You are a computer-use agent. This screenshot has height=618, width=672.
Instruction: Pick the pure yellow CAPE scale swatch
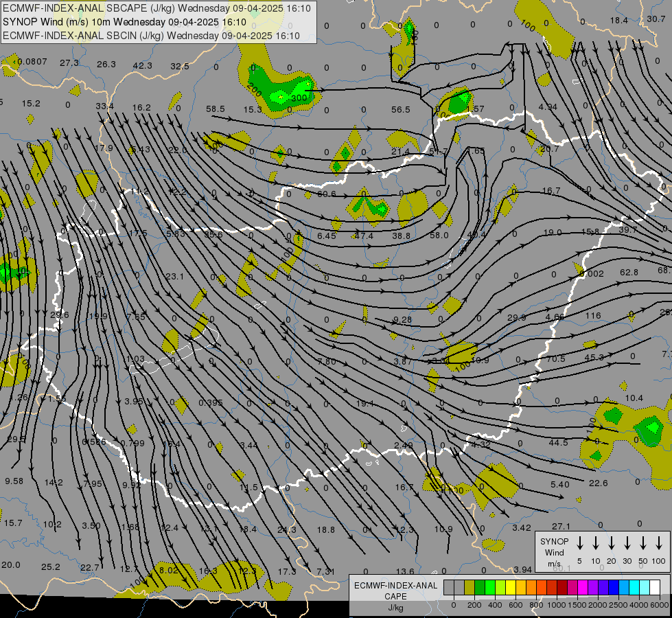click(x=511, y=588)
